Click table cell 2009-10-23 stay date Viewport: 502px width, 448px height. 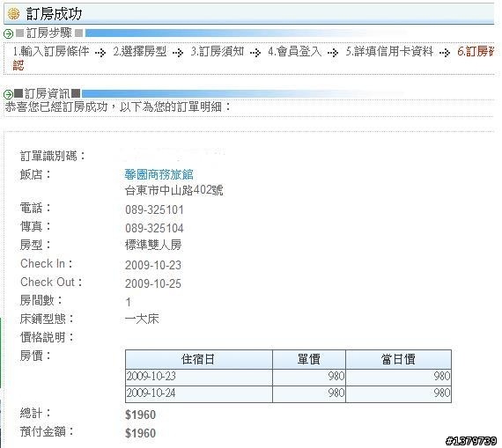tap(199, 377)
